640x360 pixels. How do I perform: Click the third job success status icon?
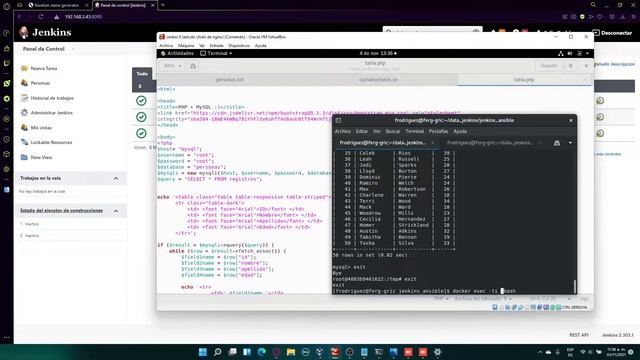(x=141, y=133)
